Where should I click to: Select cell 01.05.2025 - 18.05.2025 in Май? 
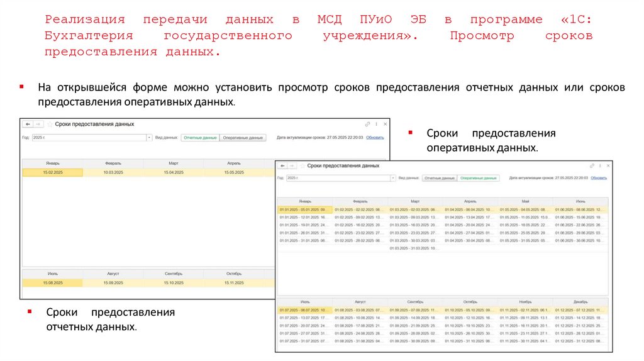click(525, 225)
